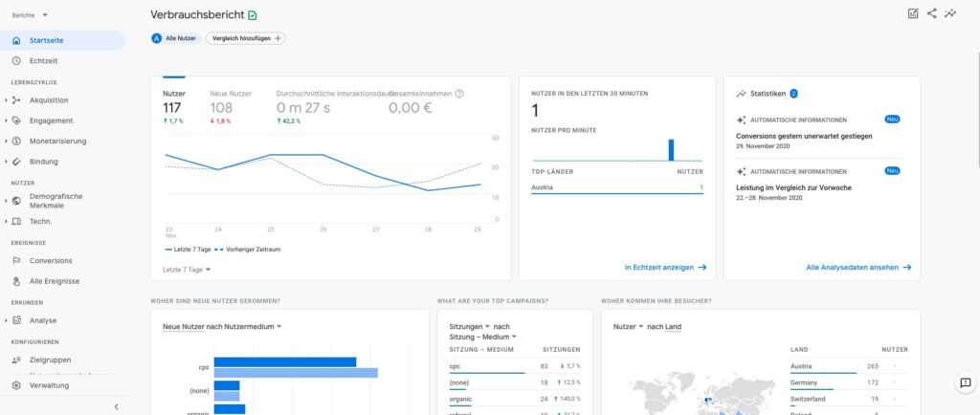
Task: Expand the Demografische Merkmale arrow
Action: [6, 201]
